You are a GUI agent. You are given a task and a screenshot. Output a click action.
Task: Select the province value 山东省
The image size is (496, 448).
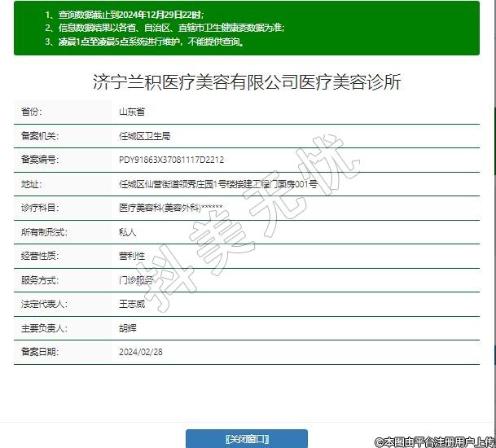pos(131,112)
